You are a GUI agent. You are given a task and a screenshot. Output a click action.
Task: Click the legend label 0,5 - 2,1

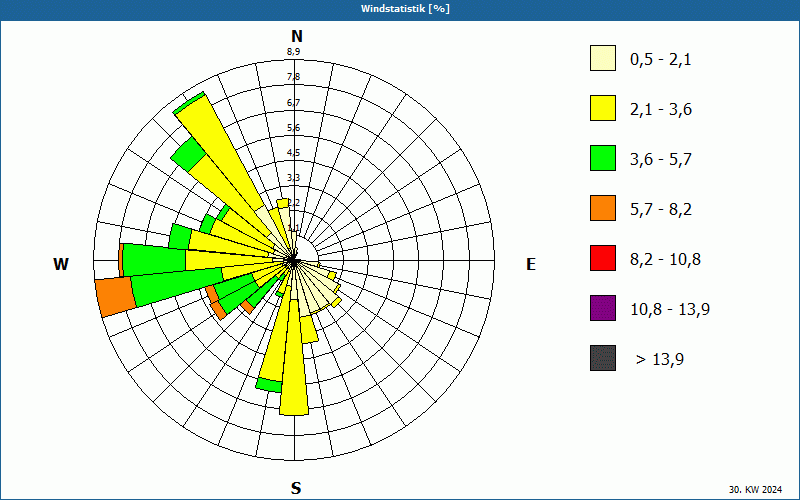click(661, 60)
